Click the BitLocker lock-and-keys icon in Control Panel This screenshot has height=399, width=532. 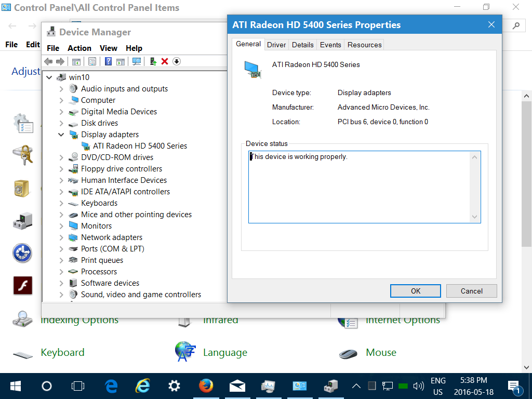tap(23, 155)
